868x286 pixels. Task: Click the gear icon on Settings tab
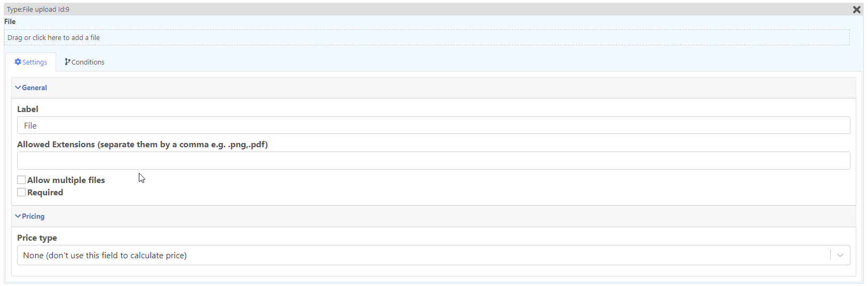(18, 62)
